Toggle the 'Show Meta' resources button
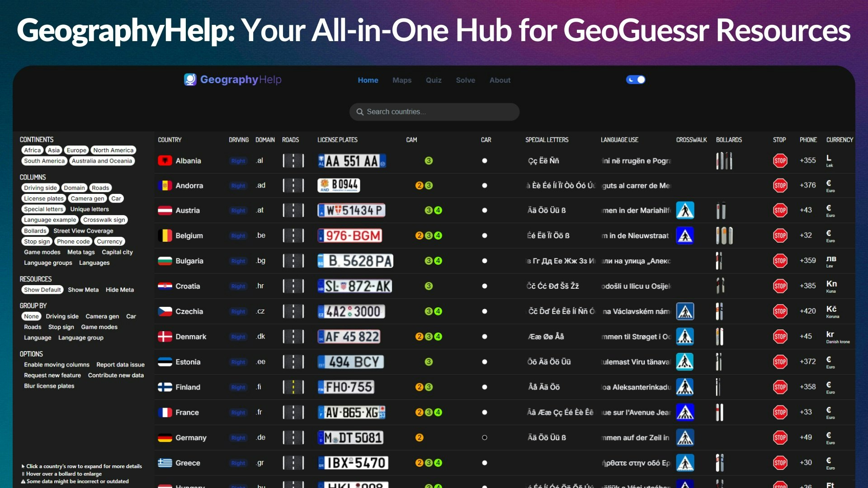 (83, 290)
